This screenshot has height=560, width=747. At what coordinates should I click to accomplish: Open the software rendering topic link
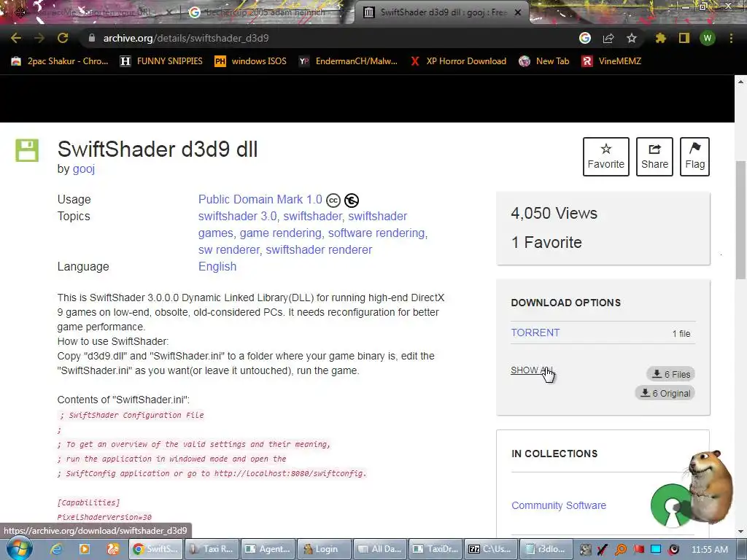click(376, 233)
